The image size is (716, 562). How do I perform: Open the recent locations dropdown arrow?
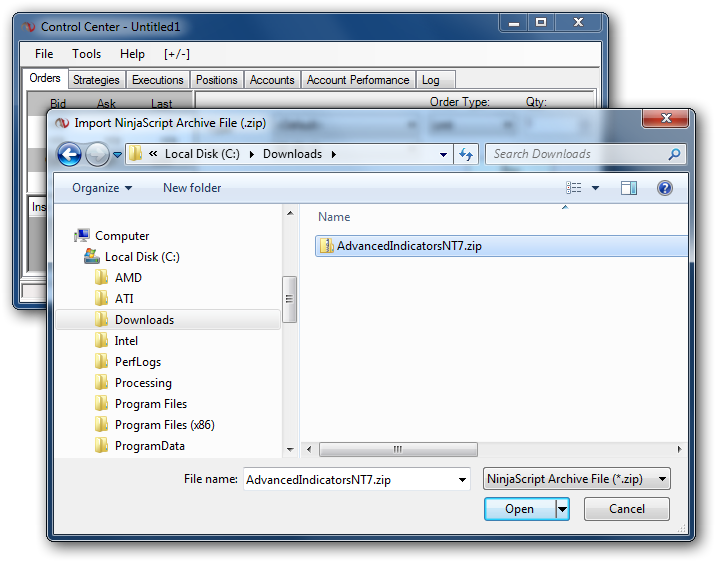118,155
